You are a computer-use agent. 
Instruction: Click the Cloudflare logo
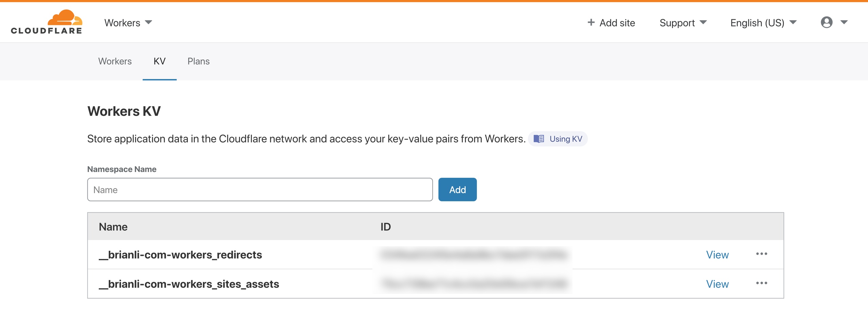click(47, 22)
